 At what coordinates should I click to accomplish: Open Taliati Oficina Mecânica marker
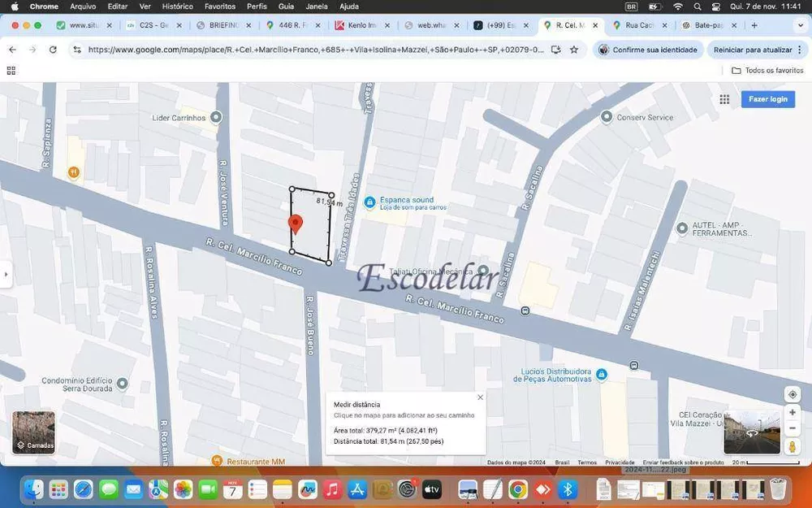point(482,270)
